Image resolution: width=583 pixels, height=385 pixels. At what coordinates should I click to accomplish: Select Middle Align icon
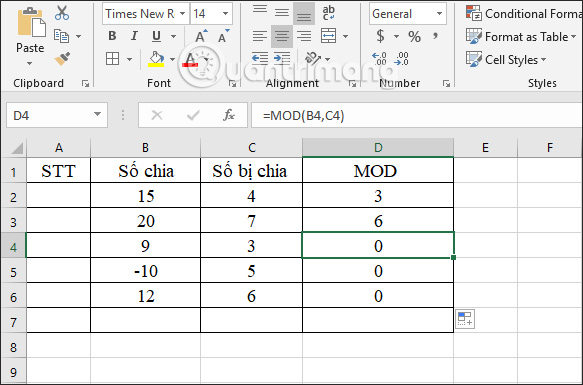tap(282, 12)
